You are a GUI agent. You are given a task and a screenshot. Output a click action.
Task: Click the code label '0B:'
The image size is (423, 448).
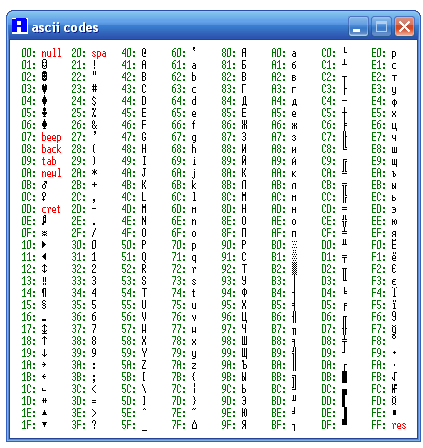(29, 185)
